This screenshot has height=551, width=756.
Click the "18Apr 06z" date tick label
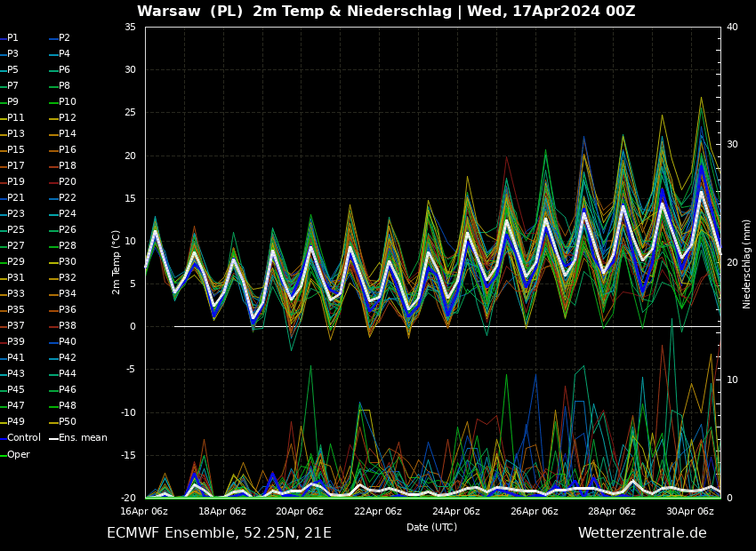222,512
